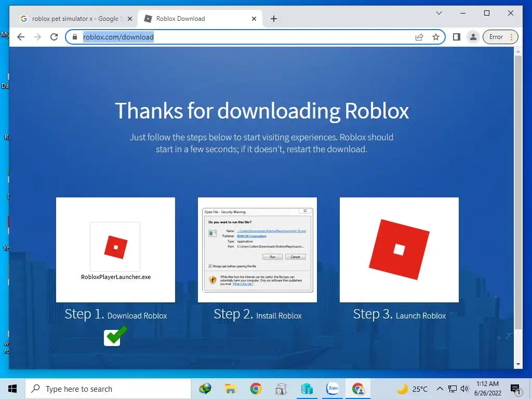Click the page scroll down arrow

click(x=518, y=364)
